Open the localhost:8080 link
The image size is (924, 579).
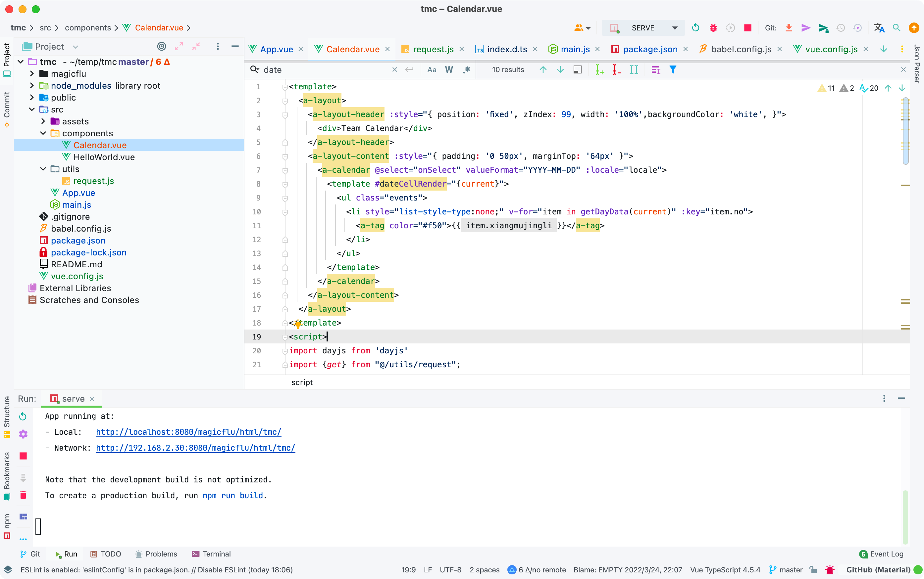(188, 432)
